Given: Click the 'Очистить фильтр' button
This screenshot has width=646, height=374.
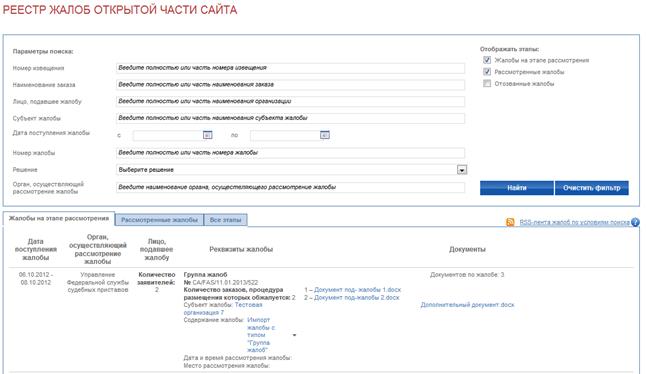Looking at the screenshot, I should [x=592, y=188].
